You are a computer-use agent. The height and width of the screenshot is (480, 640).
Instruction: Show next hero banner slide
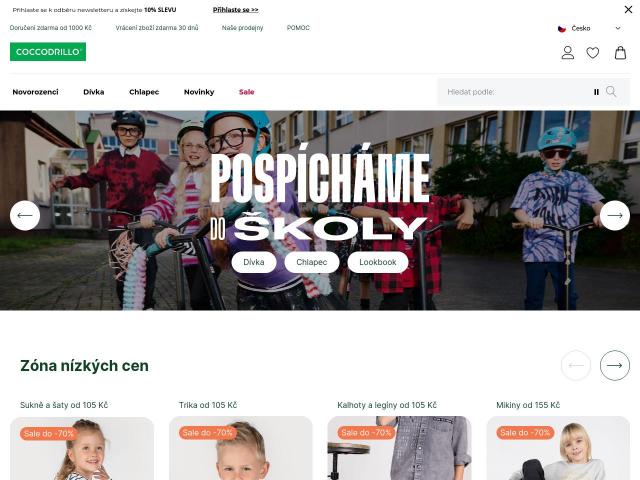point(615,216)
